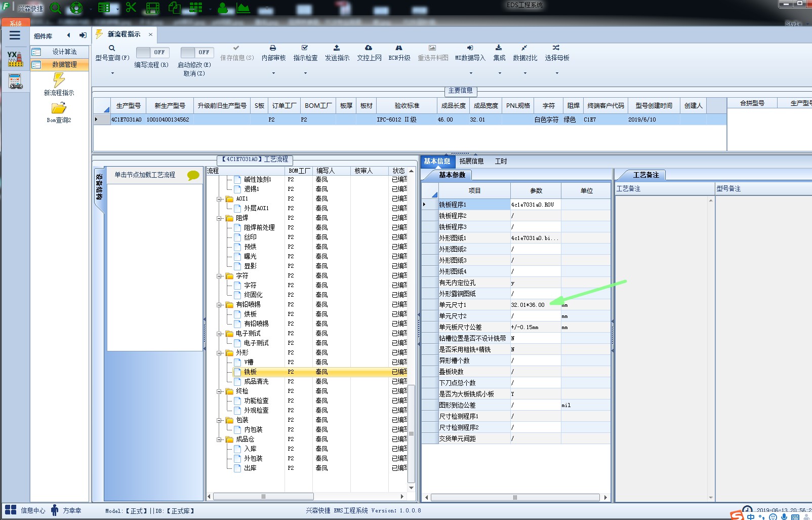Collapse the 成品仓 tree folder
Image resolution: width=812 pixels, height=520 pixels.
[220, 439]
